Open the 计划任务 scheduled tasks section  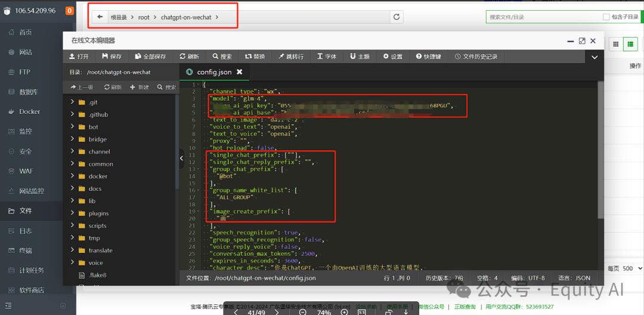(32, 270)
